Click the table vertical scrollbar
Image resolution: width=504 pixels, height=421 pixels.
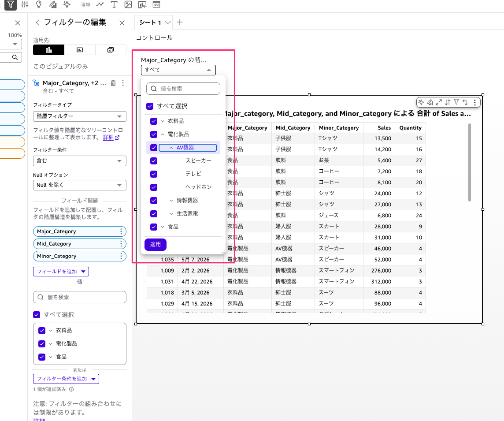tap(470, 162)
